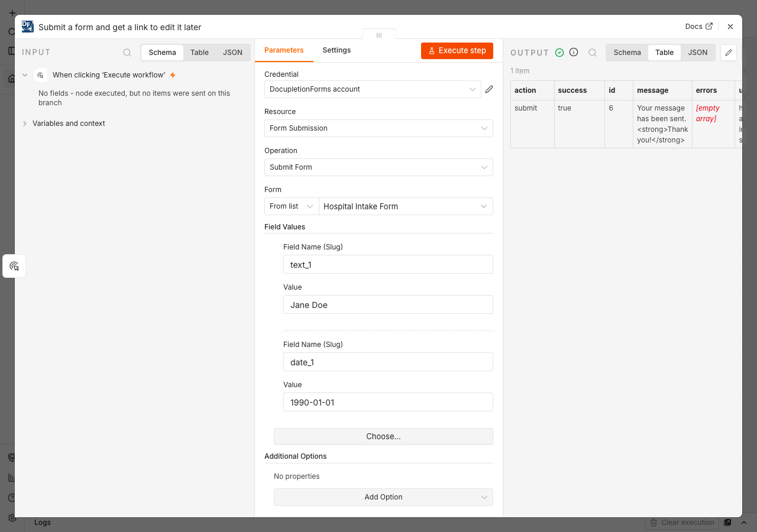757x532 pixels.
Task: Select the Table view in the INPUT panel
Action: pos(199,53)
